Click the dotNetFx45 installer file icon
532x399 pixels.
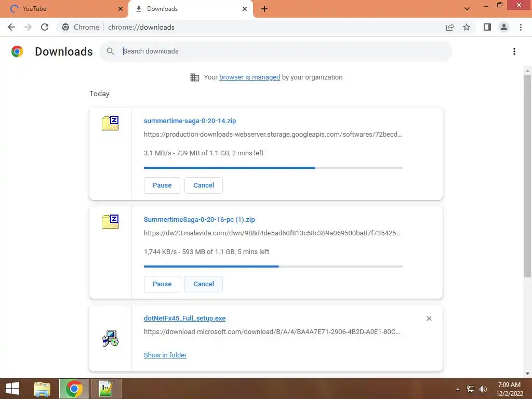[110, 338]
